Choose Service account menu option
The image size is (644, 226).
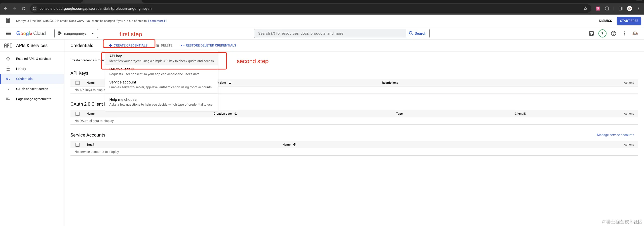[162, 85]
